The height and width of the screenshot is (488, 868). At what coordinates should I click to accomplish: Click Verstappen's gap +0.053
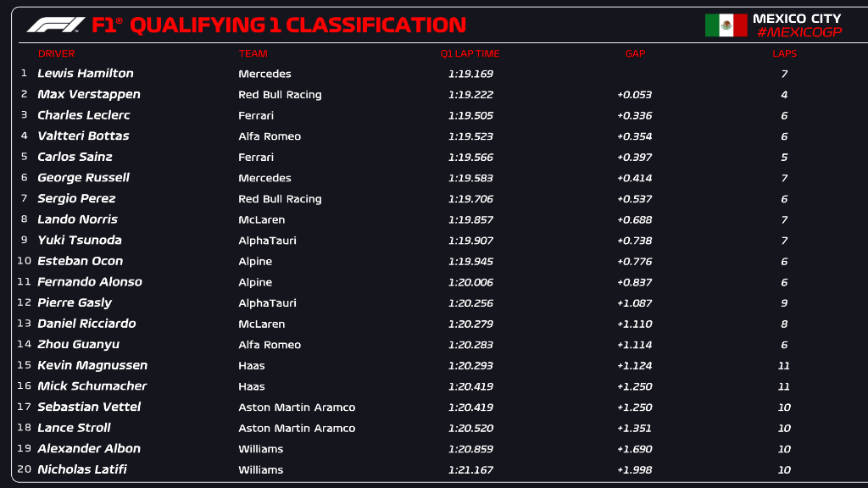(634, 95)
